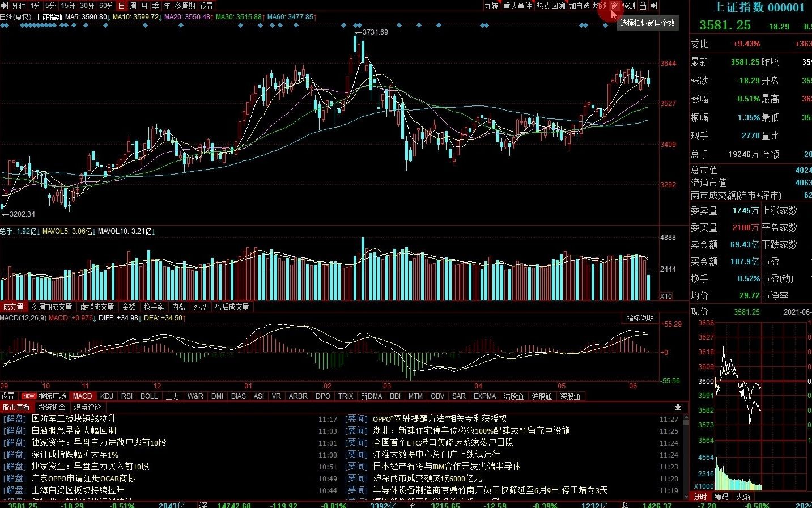Viewport: 812px width, 508px height.
Task: Switch to 分时 time-sharing chart in the top period bar
Action: point(18,6)
